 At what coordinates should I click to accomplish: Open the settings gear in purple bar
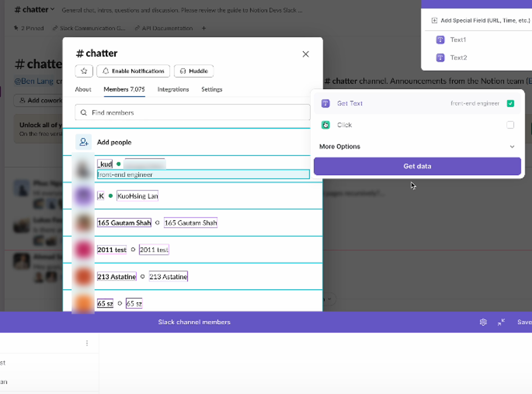point(483,322)
